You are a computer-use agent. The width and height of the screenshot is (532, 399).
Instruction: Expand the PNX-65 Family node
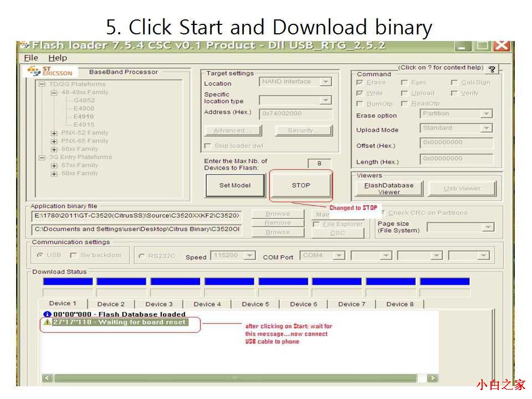[54, 141]
